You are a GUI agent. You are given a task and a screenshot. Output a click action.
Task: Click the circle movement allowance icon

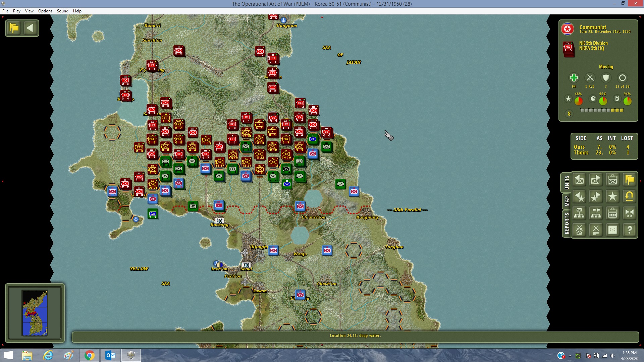[x=622, y=78]
